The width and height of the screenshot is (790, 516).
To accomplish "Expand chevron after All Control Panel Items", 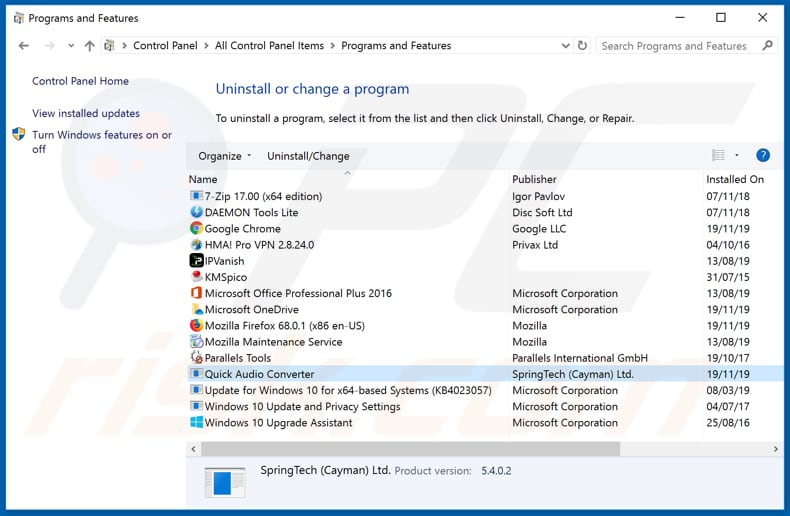I will (333, 46).
